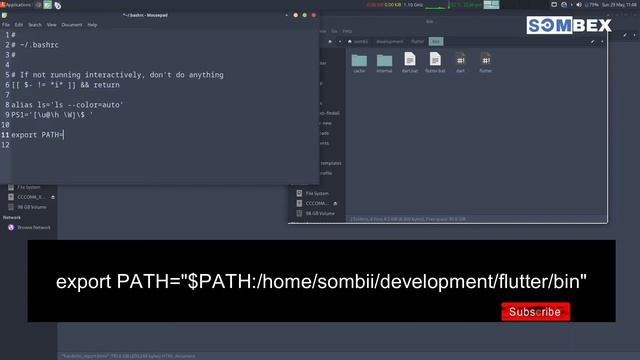Select CCCOMA drive in file manager sidebar
Image resolution: width=640 pixels, height=360 pixels.
(x=312, y=203)
